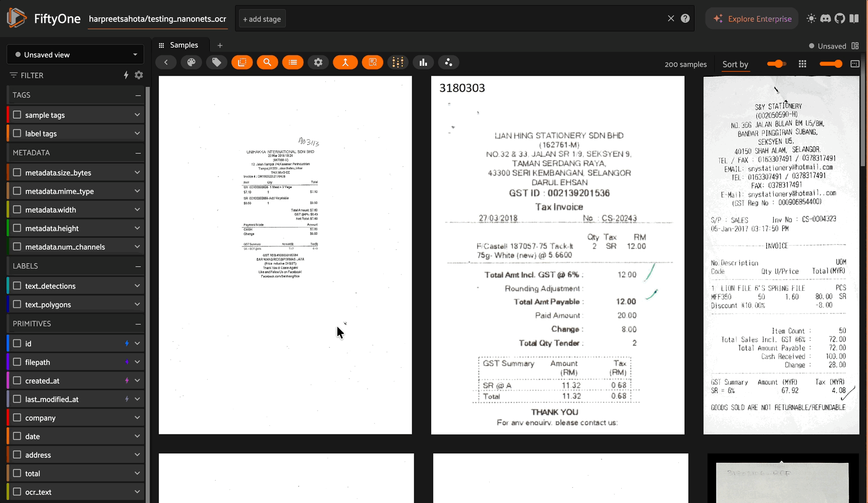The width and height of the screenshot is (868, 503).
Task: Open the dashboard bar-chart icon
Action: tap(423, 62)
